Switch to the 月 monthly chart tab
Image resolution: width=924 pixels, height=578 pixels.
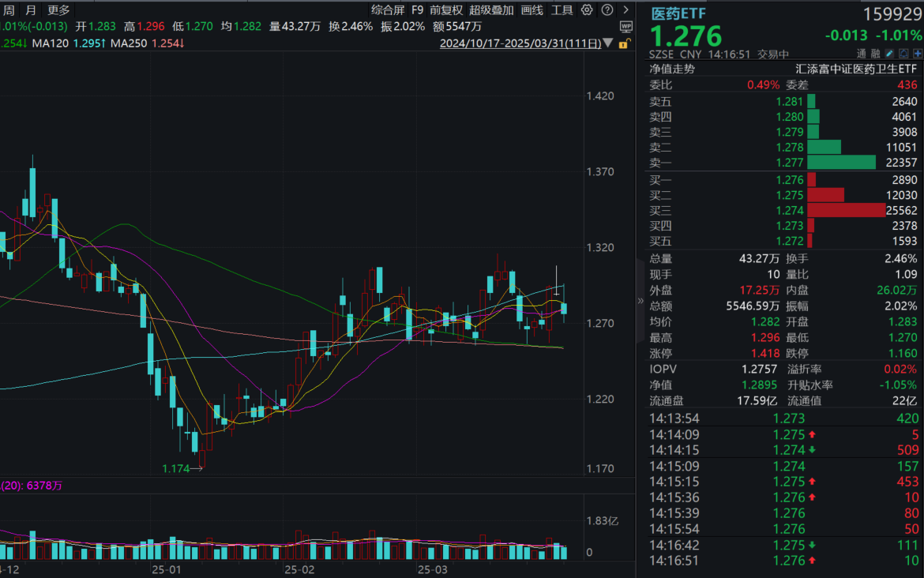coord(29,10)
